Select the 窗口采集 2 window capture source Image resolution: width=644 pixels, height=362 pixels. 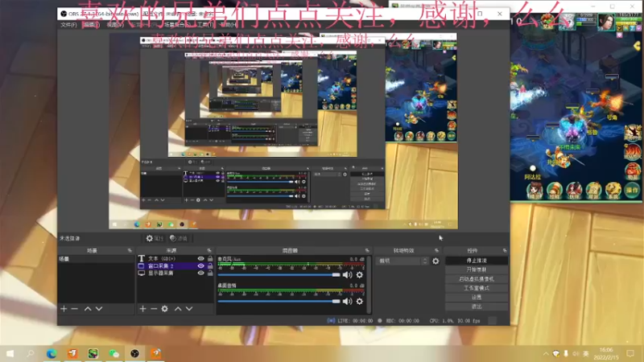pyautogui.click(x=175, y=266)
